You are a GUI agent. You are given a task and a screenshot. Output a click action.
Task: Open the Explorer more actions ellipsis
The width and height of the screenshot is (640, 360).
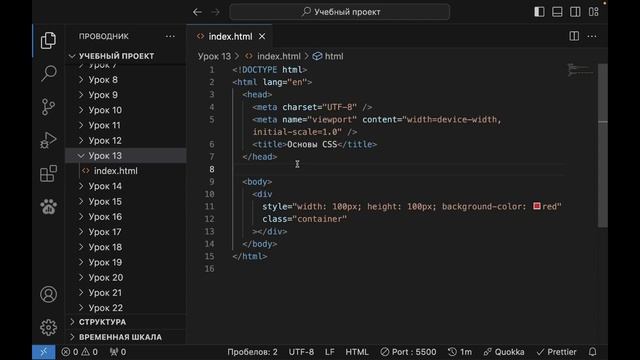coord(170,36)
